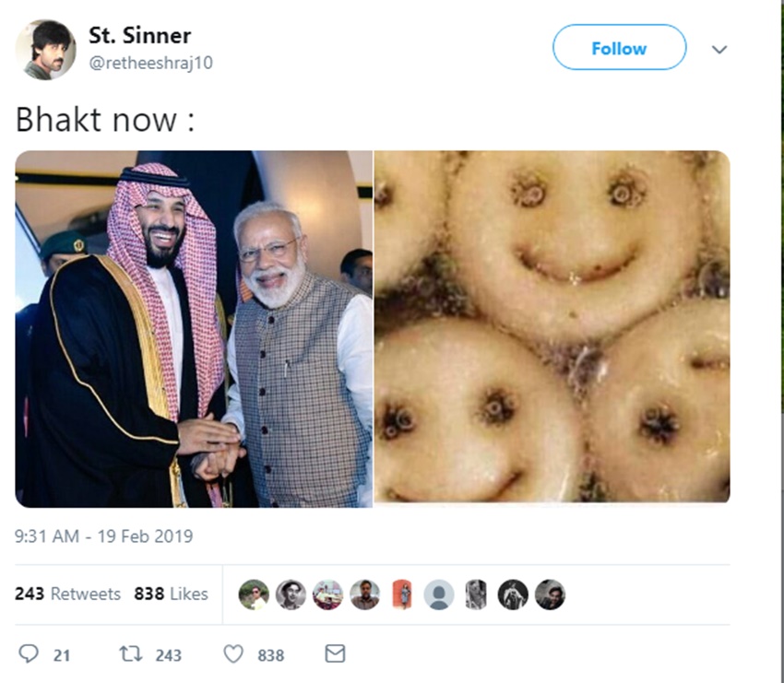
Task: Open the handshake photo on the left
Action: point(194,329)
